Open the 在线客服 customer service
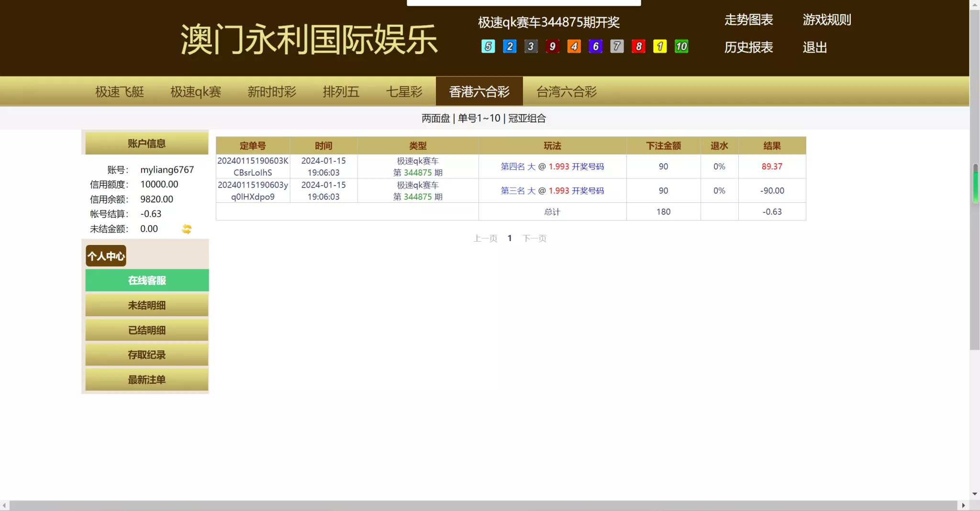 (146, 280)
